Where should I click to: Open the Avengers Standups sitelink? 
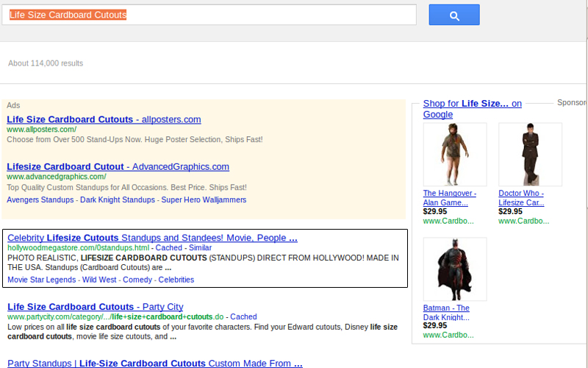[x=40, y=199]
